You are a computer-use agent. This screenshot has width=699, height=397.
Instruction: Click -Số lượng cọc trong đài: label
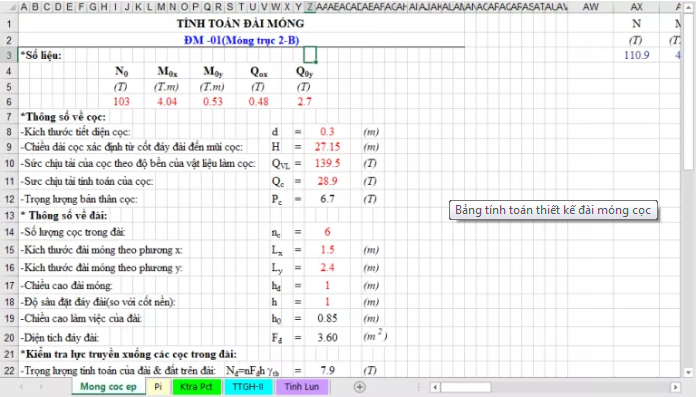click(73, 232)
